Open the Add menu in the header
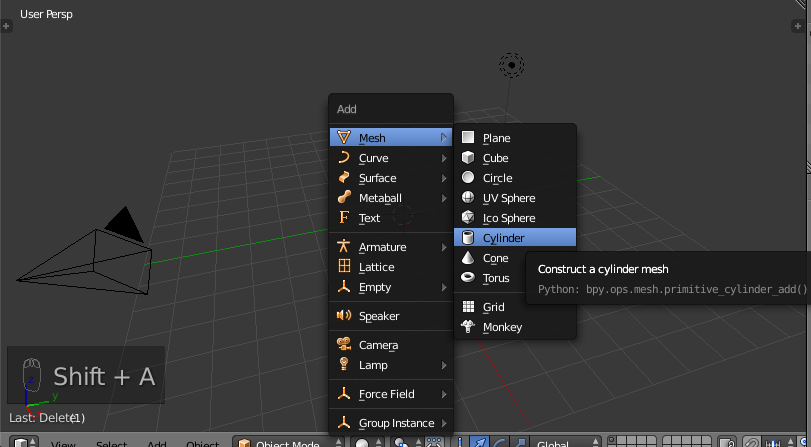 [x=157, y=443]
